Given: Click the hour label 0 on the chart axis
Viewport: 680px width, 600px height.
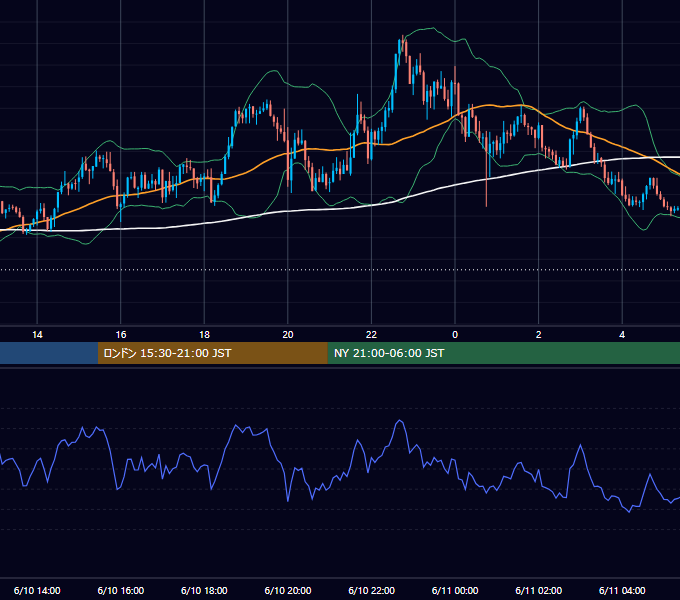Looking at the screenshot, I should (455, 335).
